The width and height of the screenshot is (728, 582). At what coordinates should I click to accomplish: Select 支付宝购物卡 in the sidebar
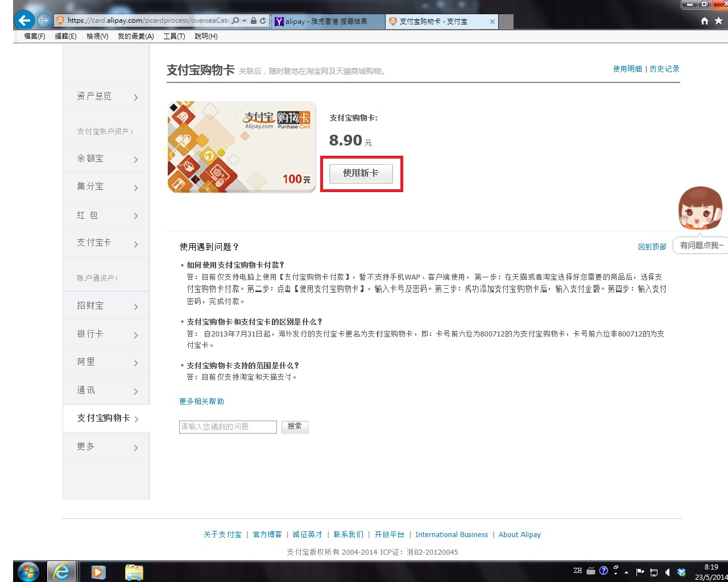[106, 418]
